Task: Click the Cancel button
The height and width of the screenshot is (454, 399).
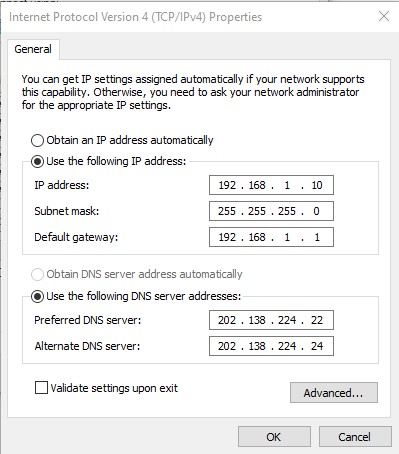Action: point(355,437)
